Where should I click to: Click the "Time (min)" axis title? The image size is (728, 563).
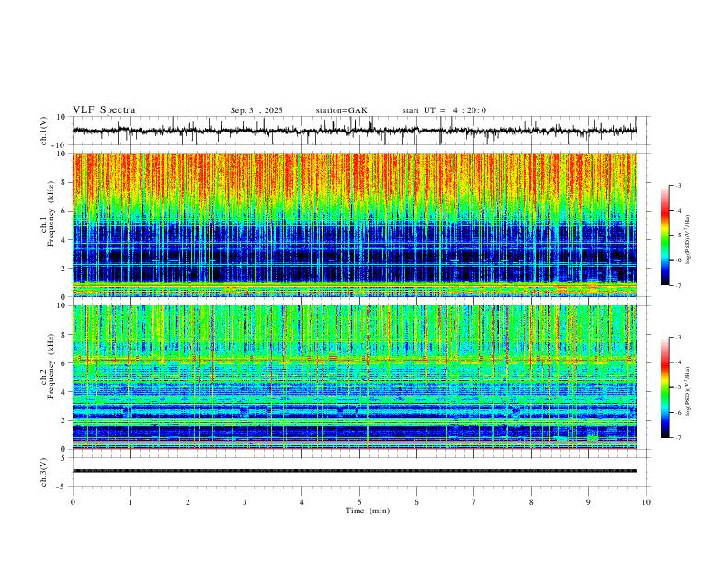[x=368, y=511]
